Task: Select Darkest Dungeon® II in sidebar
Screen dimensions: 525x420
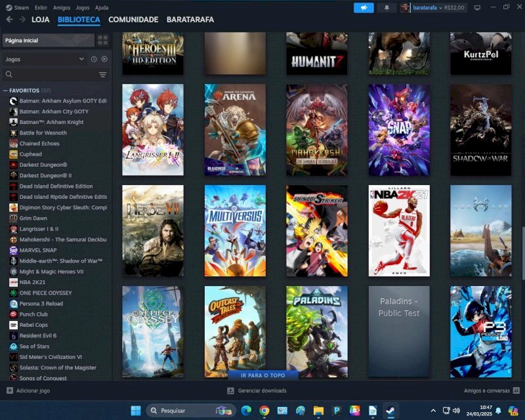Action: [45, 175]
